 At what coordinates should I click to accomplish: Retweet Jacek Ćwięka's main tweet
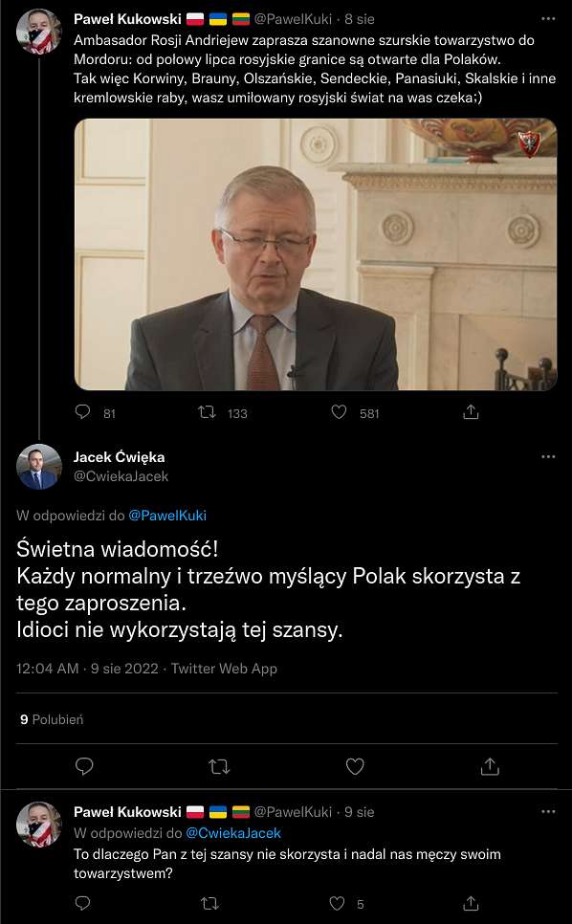[219, 767]
